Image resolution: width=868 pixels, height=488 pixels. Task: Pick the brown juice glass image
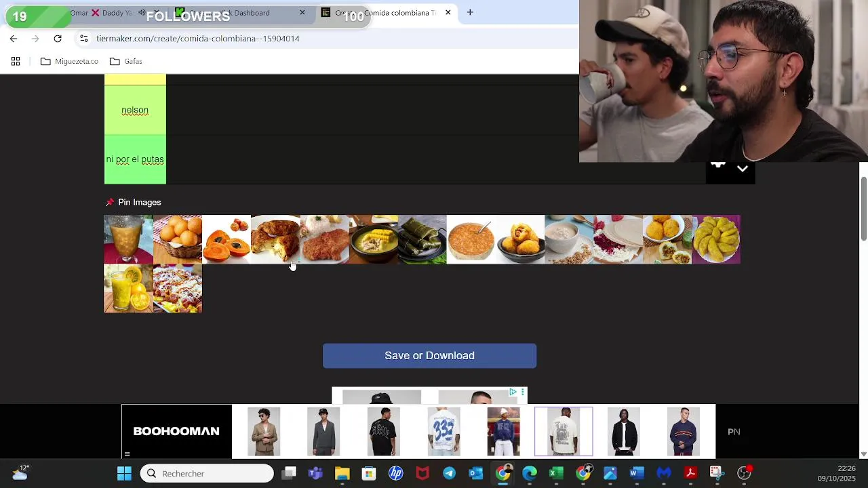pos(128,239)
